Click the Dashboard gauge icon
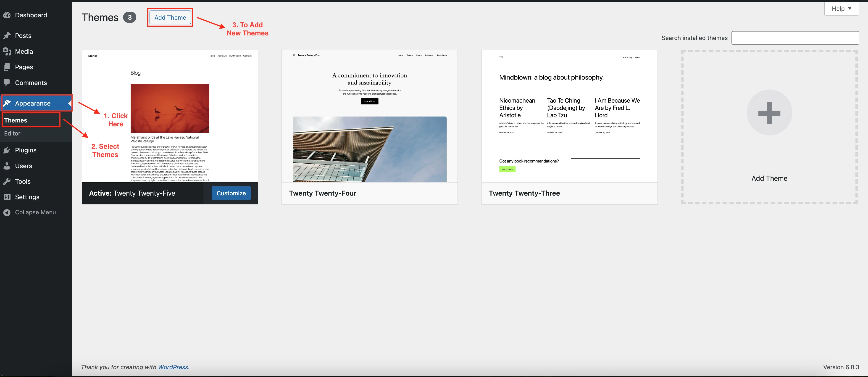The height and width of the screenshot is (377, 868). point(7,15)
